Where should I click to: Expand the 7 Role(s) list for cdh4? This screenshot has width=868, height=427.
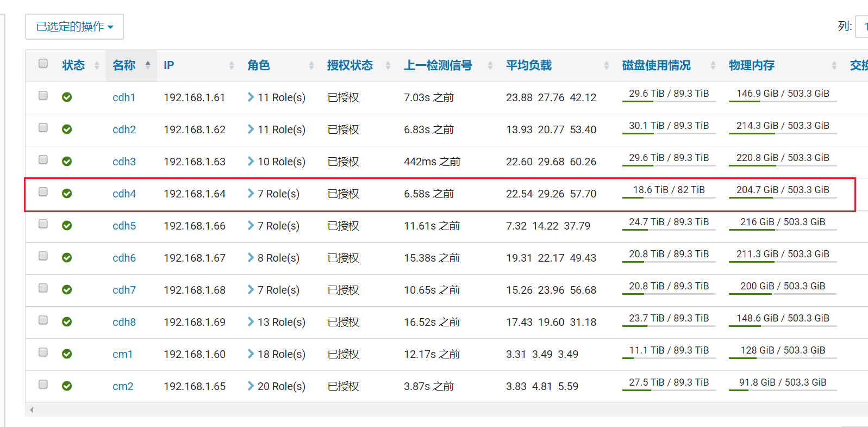273,194
